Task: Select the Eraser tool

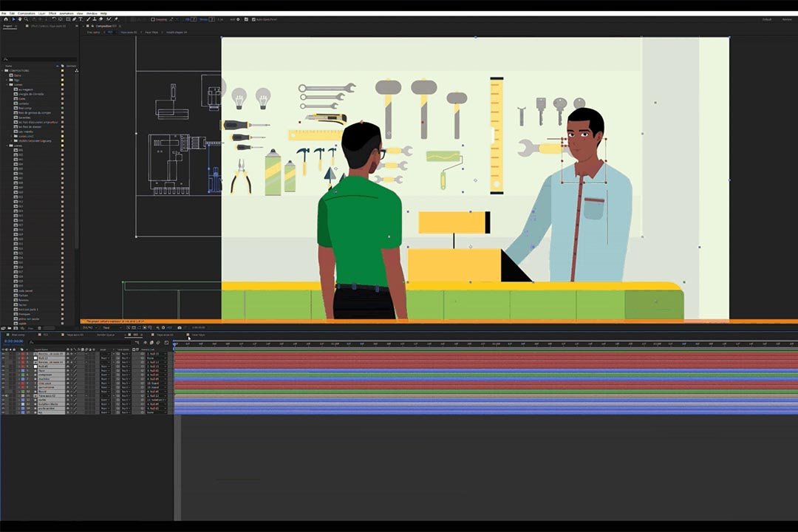Action: pyautogui.click(x=100, y=19)
